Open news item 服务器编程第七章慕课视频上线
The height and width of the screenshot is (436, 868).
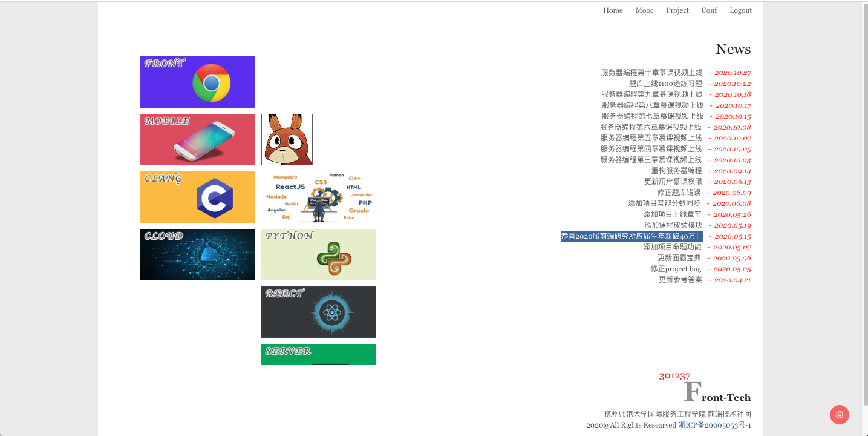point(652,116)
